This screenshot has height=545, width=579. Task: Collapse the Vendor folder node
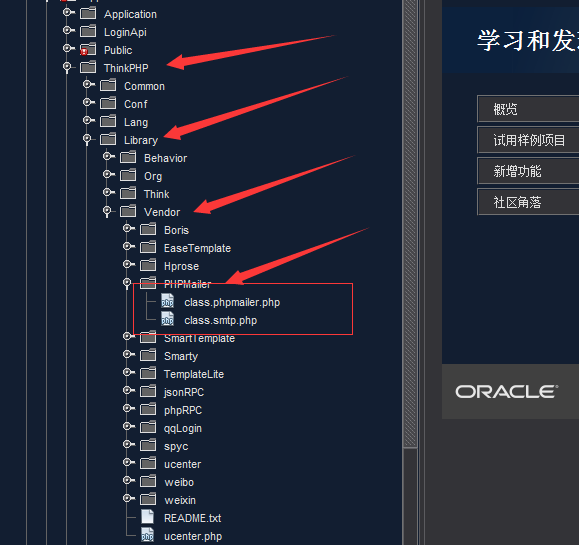click(x=107, y=211)
